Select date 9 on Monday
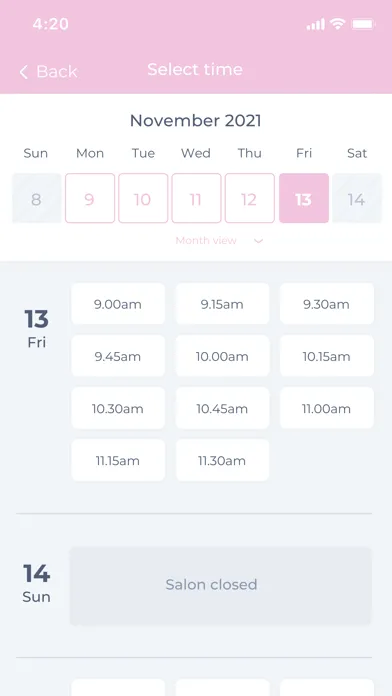This screenshot has height=696, width=392. click(x=90, y=198)
